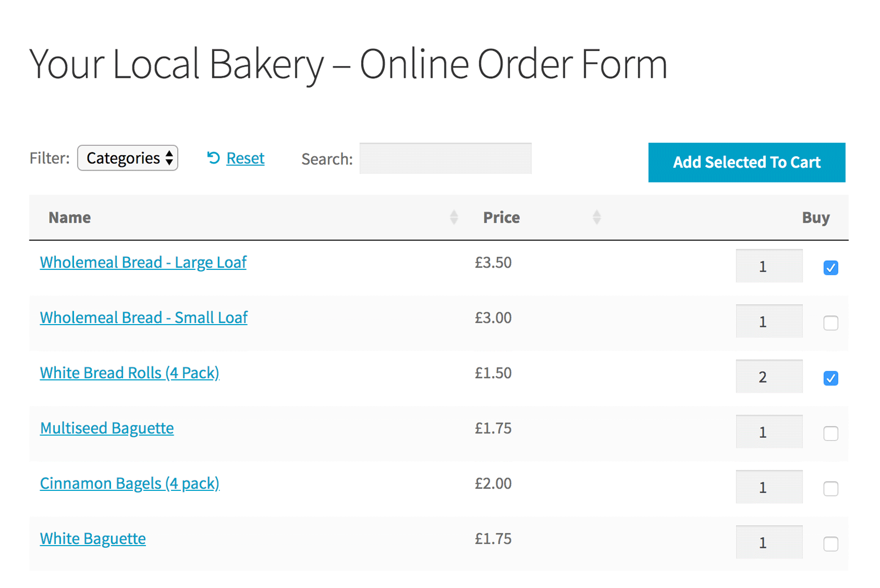
Task: Open White Bread Rolls (4 Pack) link
Action: (129, 373)
